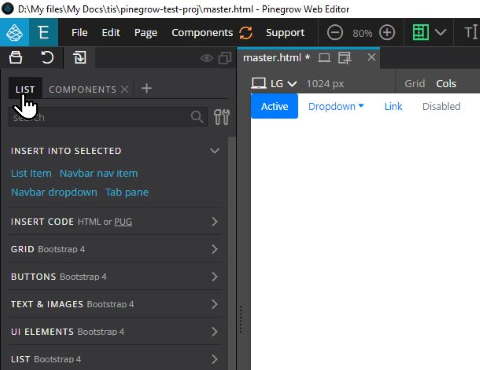Insert a Tab pane element
This screenshot has width=480, height=370.
[x=127, y=192]
